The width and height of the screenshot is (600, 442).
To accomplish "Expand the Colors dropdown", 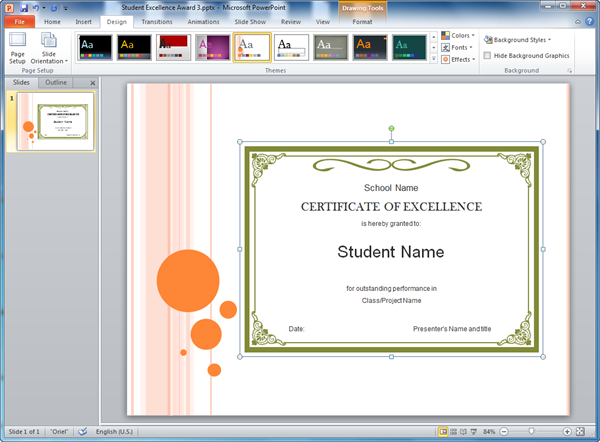I will (x=459, y=36).
